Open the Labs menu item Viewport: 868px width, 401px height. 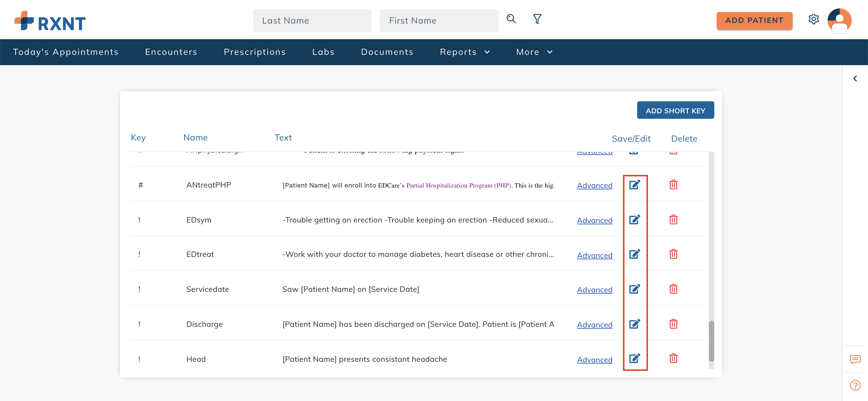click(x=323, y=52)
